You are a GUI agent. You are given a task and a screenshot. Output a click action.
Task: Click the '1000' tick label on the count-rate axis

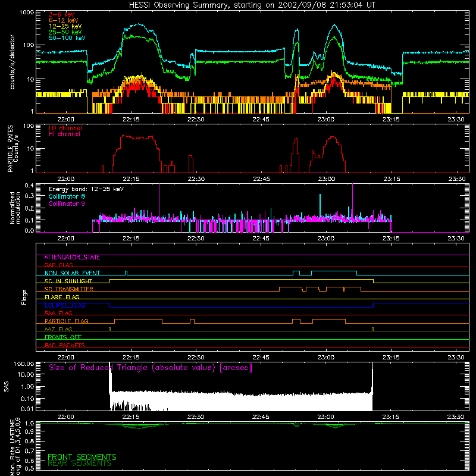click(x=27, y=12)
